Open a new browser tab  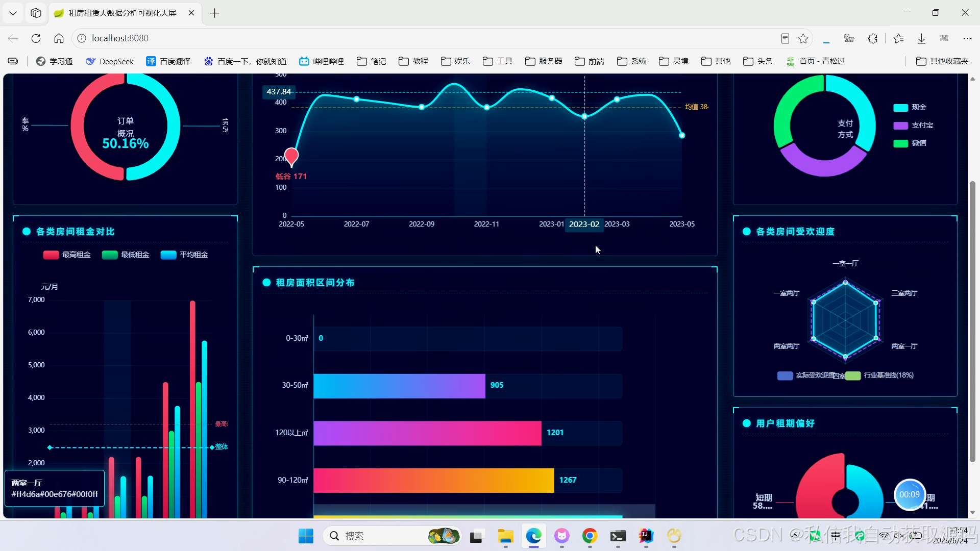click(214, 13)
